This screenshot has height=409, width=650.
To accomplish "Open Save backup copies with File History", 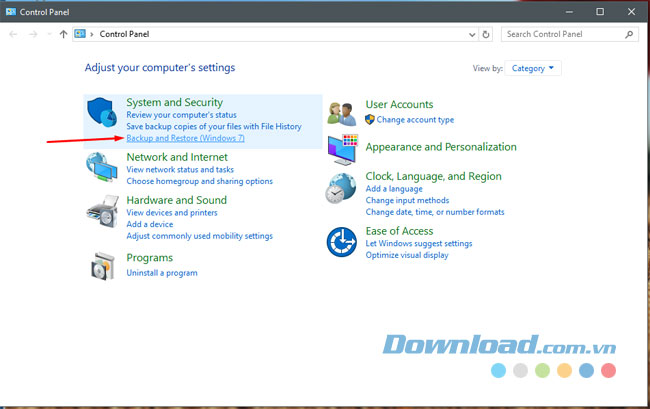I will click(214, 126).
